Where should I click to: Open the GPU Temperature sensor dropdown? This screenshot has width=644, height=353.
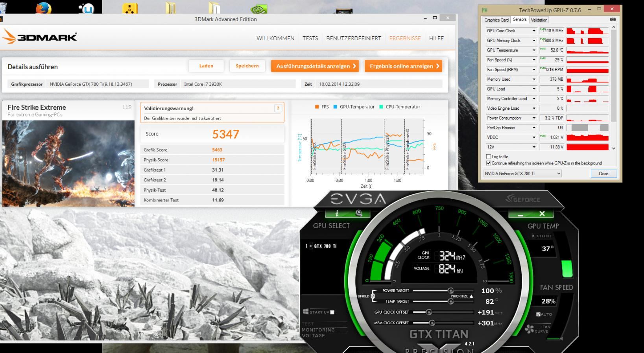tap(534, 50)
